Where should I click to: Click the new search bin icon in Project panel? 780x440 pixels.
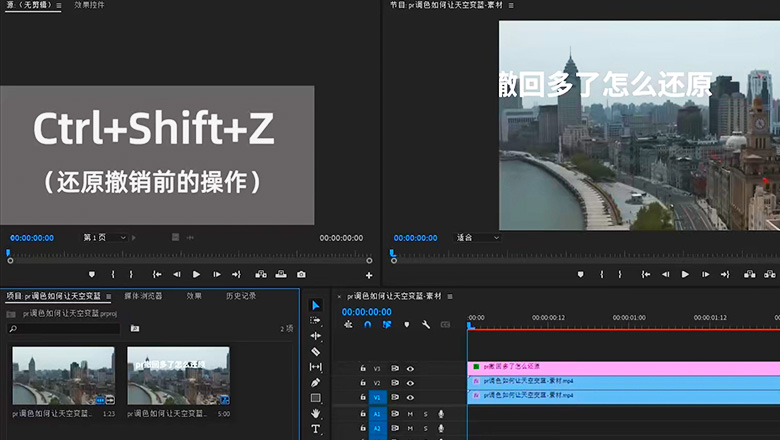(x=135, y=328)
